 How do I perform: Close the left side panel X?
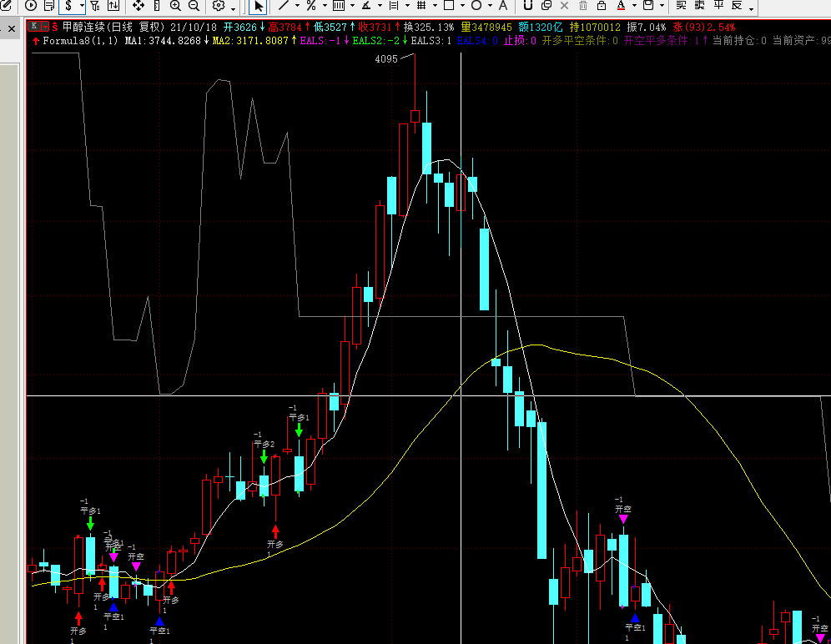point(12,28)
